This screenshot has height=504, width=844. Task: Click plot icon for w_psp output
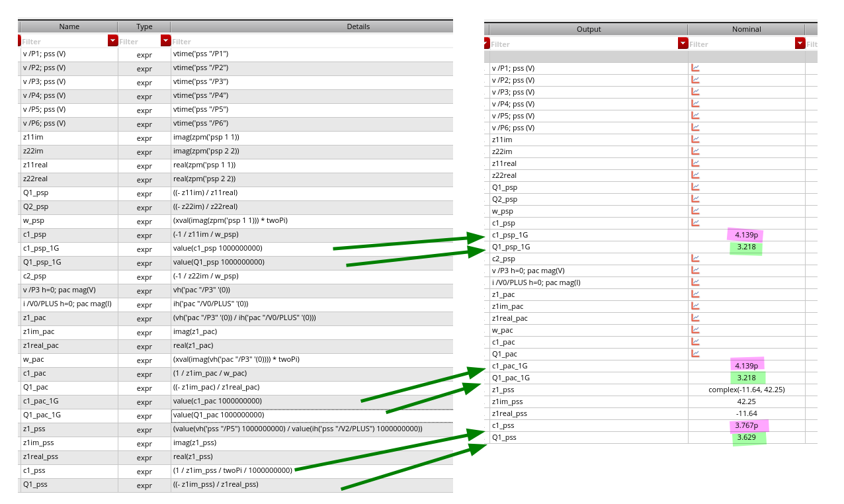pyautogui.click(x=695, y=211)
